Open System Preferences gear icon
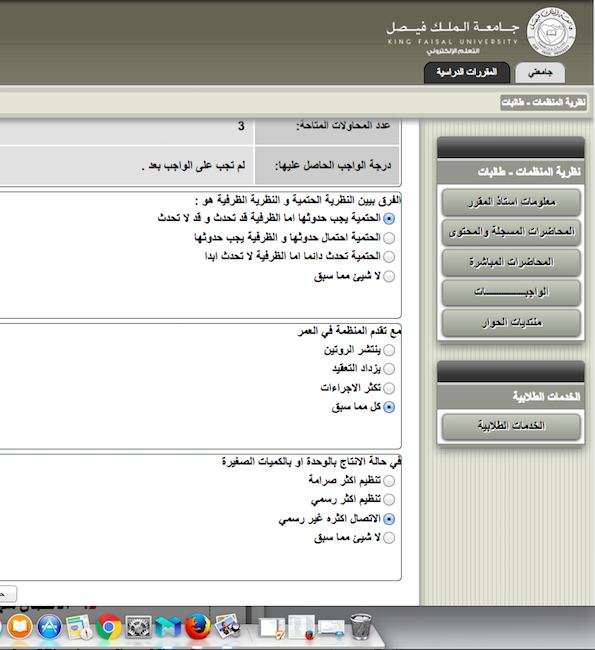The width and height of the screenshot is (595, 650). pos(138,627)
